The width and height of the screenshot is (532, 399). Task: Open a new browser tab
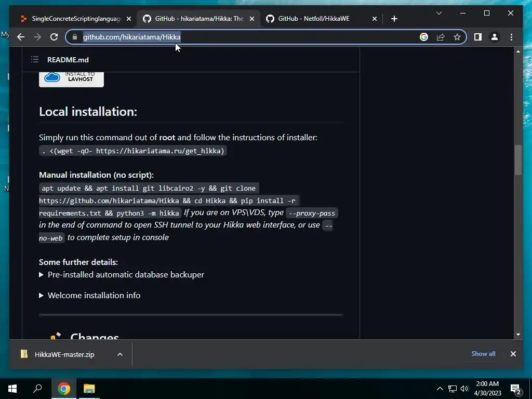394,19
